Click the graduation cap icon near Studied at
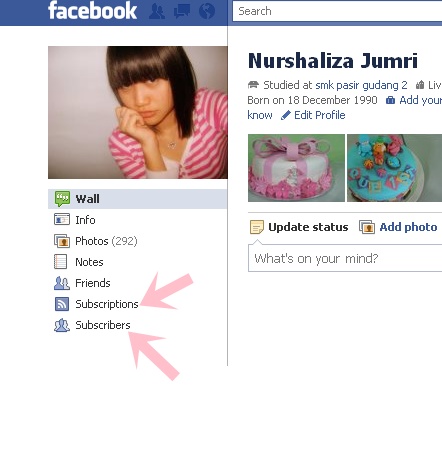The height and width of the screenshot is (451, 442). (254, 85)
